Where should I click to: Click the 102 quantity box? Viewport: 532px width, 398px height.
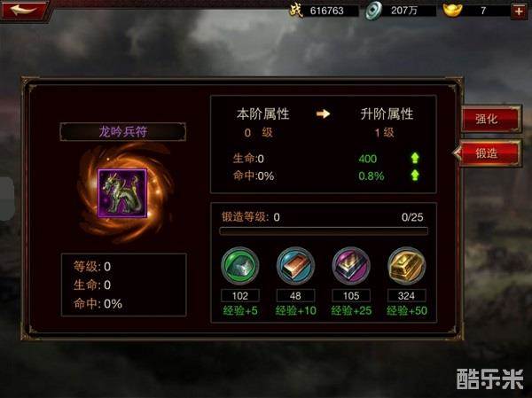tap(240, 295)
